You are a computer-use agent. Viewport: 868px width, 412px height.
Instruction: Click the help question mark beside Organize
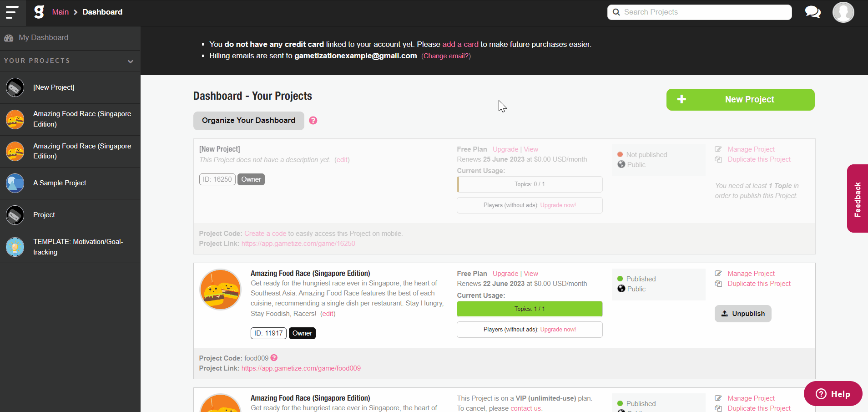[313, 121]
